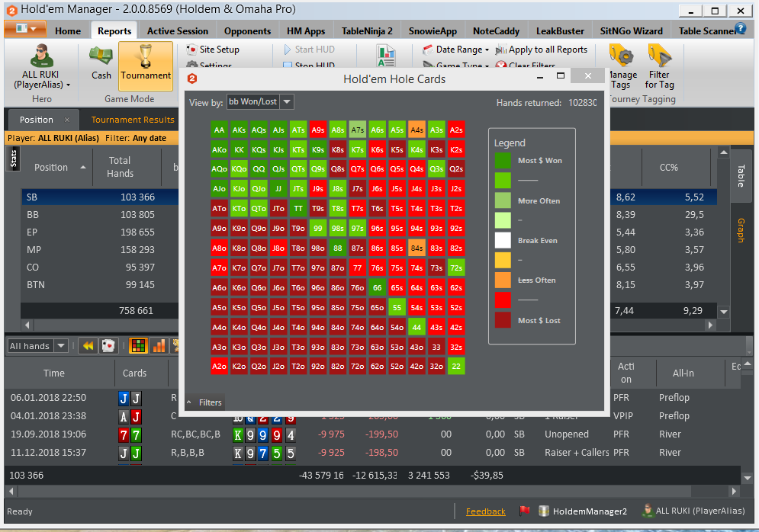759x532 pixels.
Task: Click the HoldemManager2 database icon
Action: pyautogui.click(x=544, y=511)
